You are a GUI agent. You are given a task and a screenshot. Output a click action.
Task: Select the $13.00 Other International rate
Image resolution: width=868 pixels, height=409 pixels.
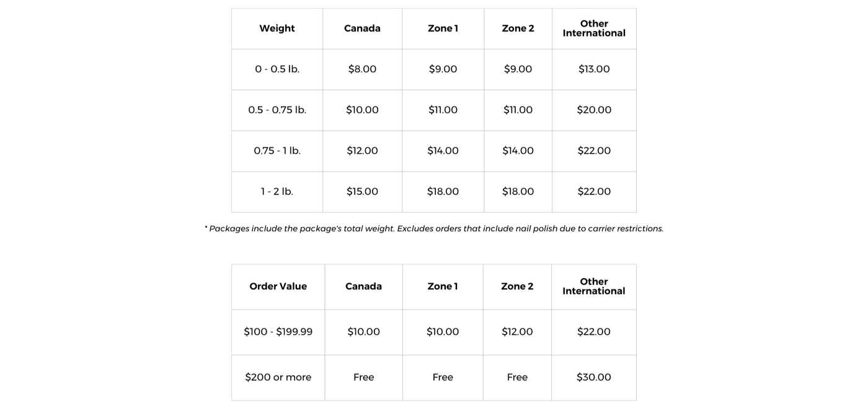pyautogui.click(x=594, y=69)
